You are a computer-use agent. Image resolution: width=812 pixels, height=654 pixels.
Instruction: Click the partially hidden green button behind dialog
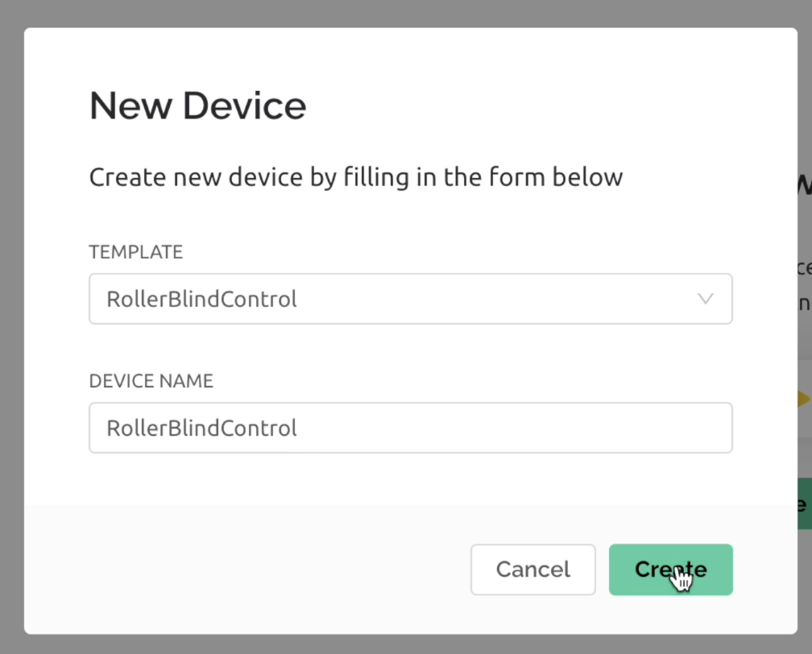coord(804,504)
